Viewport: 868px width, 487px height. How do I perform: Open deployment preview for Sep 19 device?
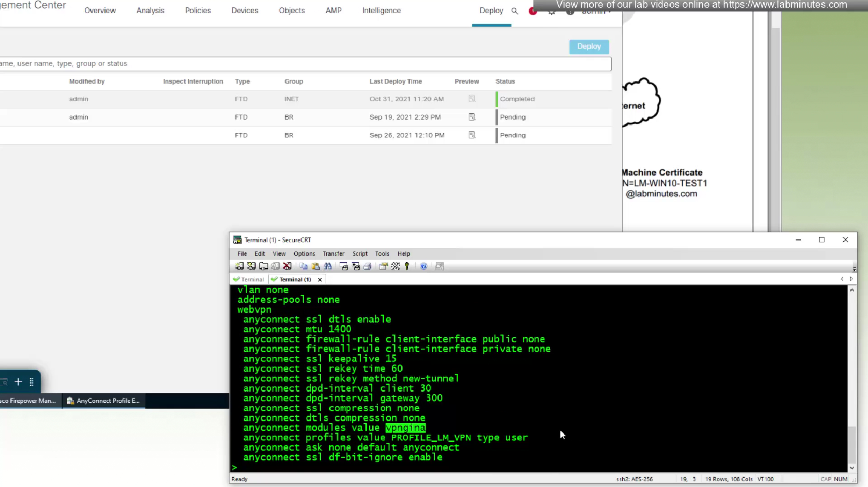point(472,117)
